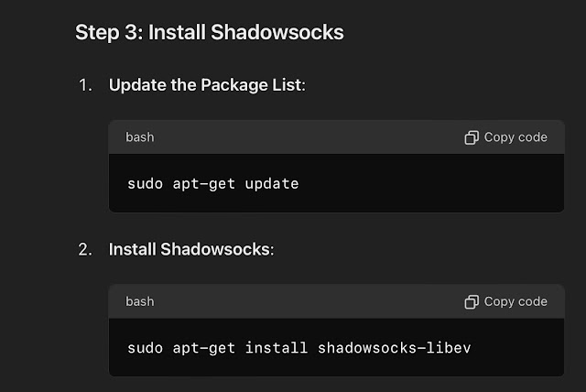Image resolution: width=586 pixels, height=392 pixels.
Task: Click the word 'Shadowsocks' in the Step 3 heading
Action: point(277,32)
